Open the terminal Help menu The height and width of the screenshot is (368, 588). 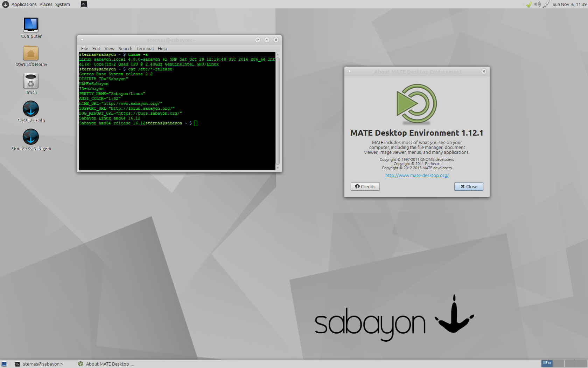(x=162, y=48)
